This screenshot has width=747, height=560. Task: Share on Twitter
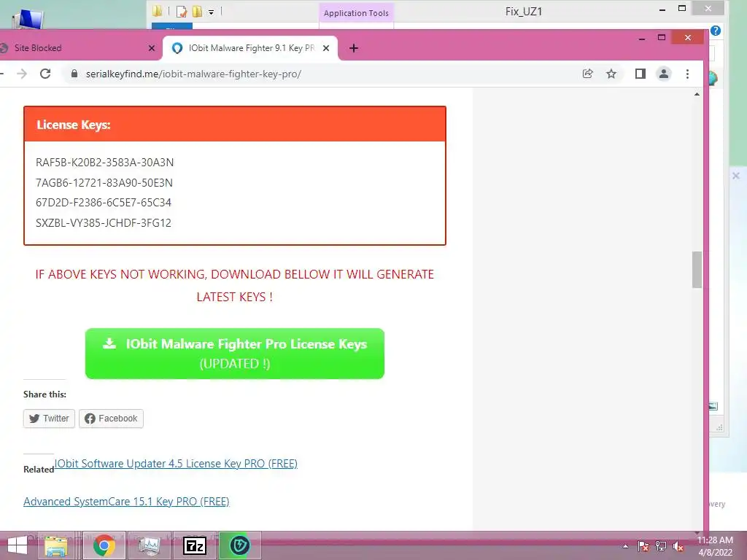pos(49,419)
